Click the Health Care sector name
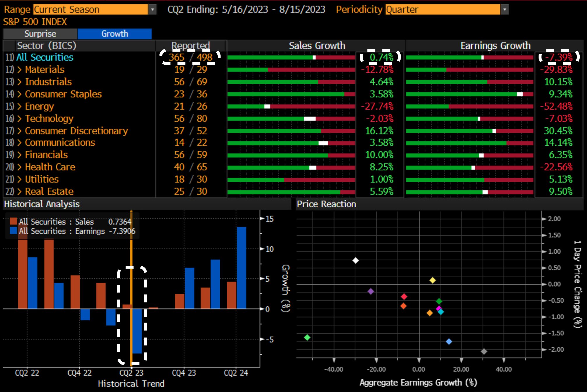This screenshot has height=392, width=587. click(x=50, y=167)
